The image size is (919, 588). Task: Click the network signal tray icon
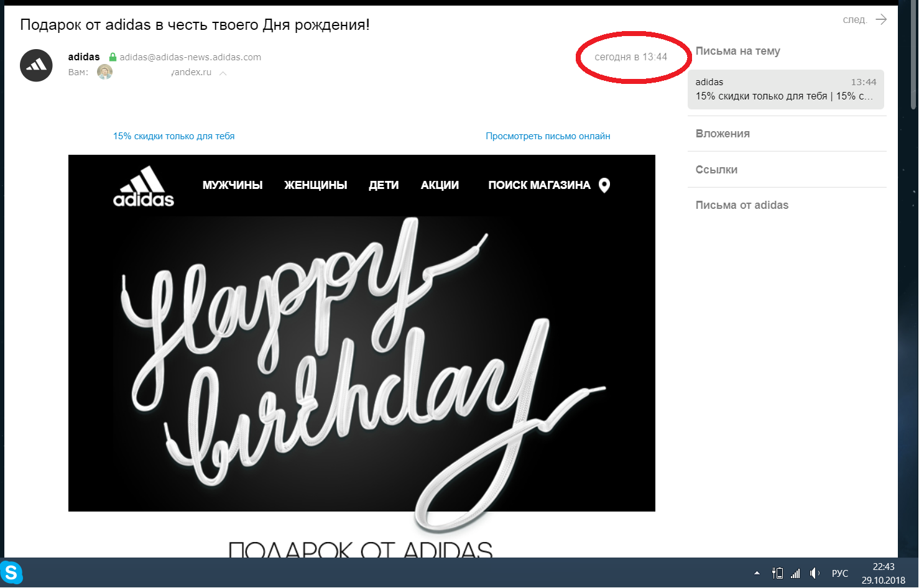[795, 573]
